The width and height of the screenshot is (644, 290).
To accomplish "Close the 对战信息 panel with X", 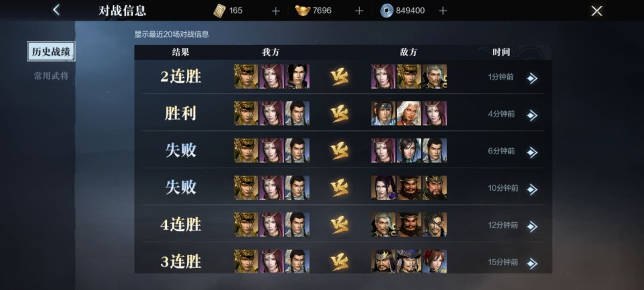I will (596, 11).
